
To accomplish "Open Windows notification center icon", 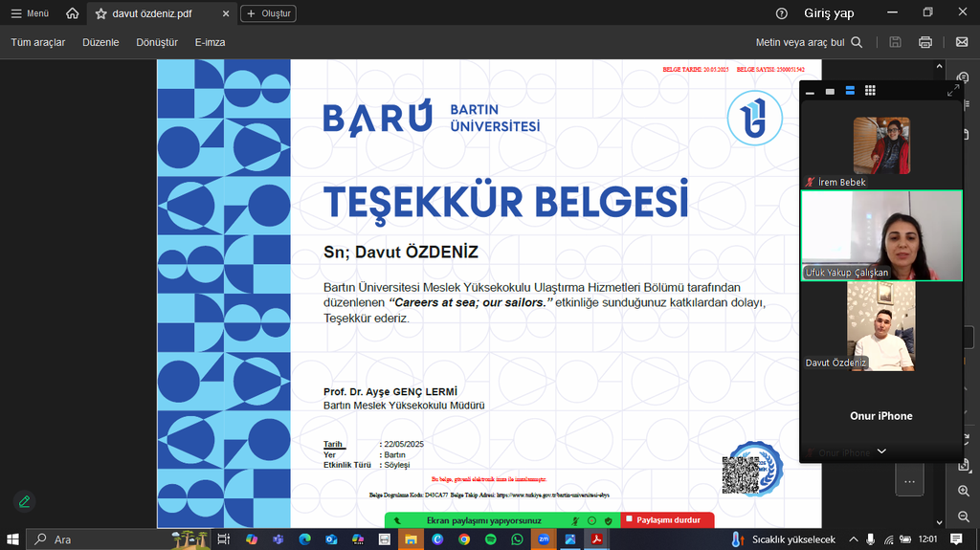I will tap(956, 539).
